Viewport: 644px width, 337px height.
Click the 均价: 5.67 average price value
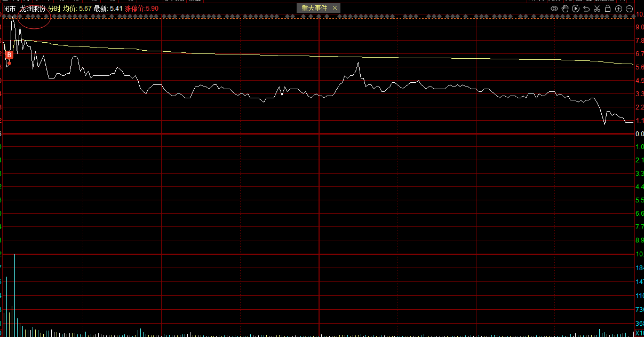77,9
